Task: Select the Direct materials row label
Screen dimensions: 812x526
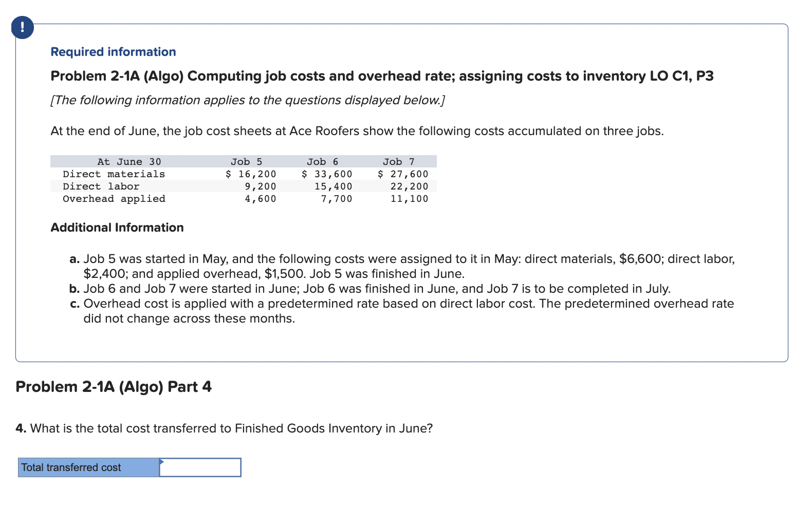Action: (114, 174)
